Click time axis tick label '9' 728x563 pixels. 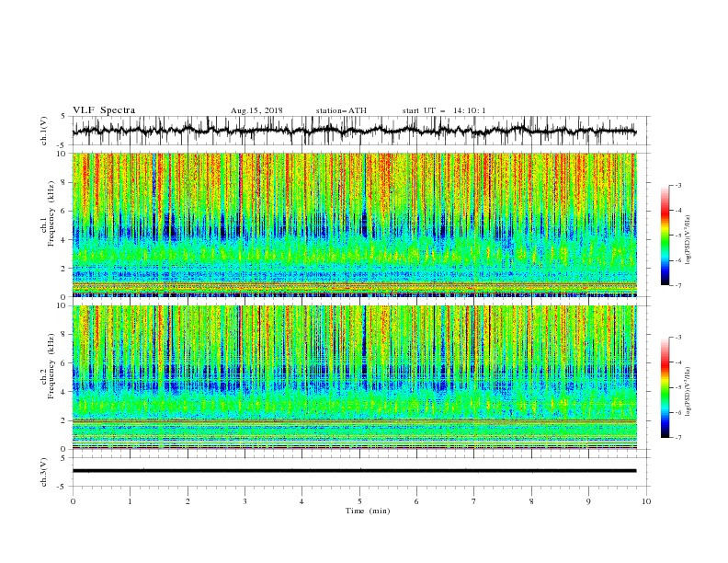point(588,501)
